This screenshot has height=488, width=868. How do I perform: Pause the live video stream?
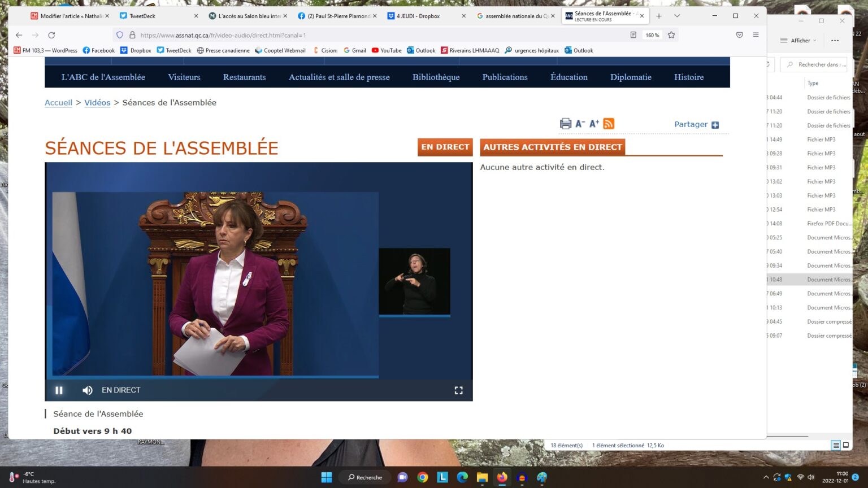point(59,390)
